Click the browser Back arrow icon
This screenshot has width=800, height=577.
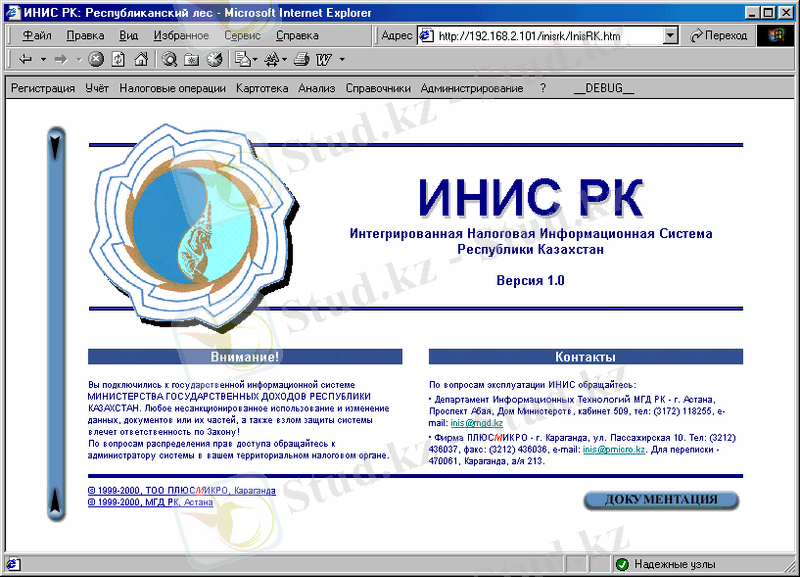click(26, 60)
